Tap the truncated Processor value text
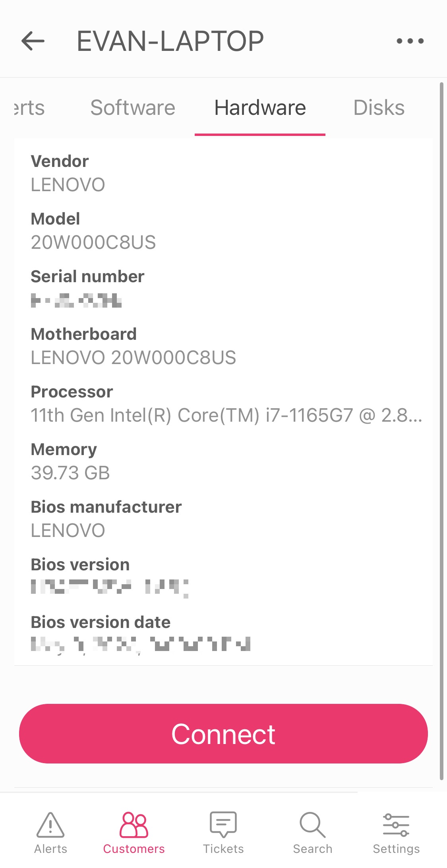This screenshot has width=447, height=868. 226,415
